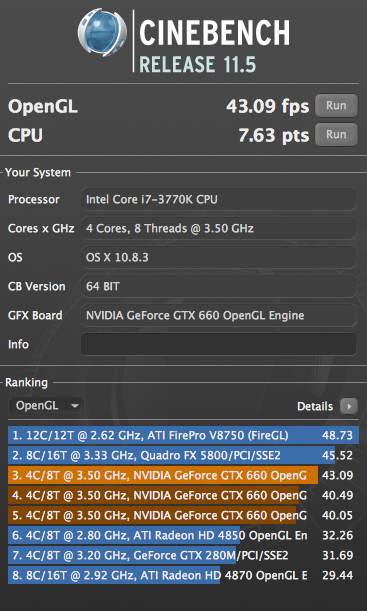Click the CB Version 64 BIT field
This screenshot has width=367, height=611.
[x=219, y=286]
